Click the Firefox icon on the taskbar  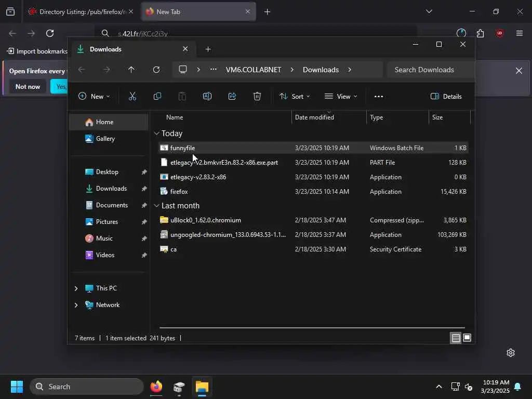pyautogui.click(x=156, y=387)
